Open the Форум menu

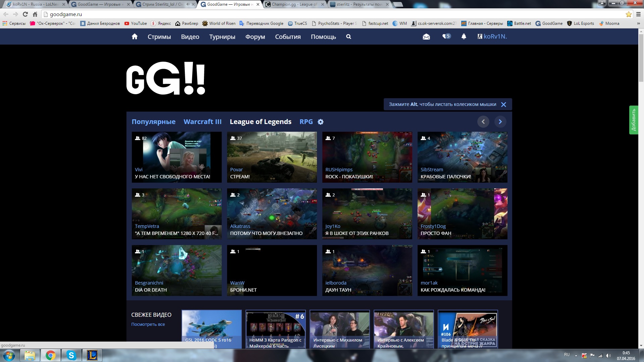(x=255, y=37)
